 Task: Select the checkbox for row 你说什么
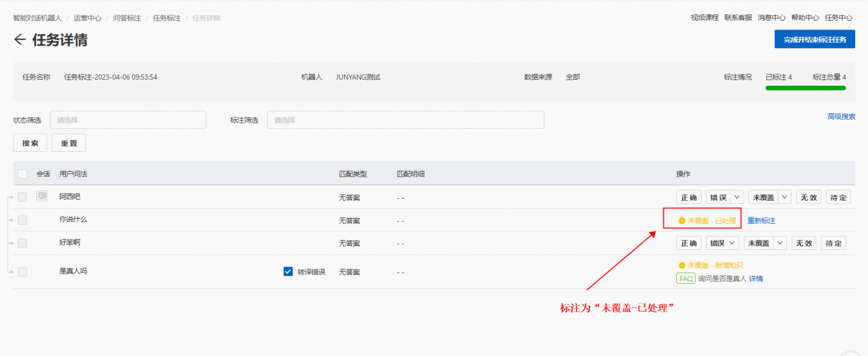(22, 220)
